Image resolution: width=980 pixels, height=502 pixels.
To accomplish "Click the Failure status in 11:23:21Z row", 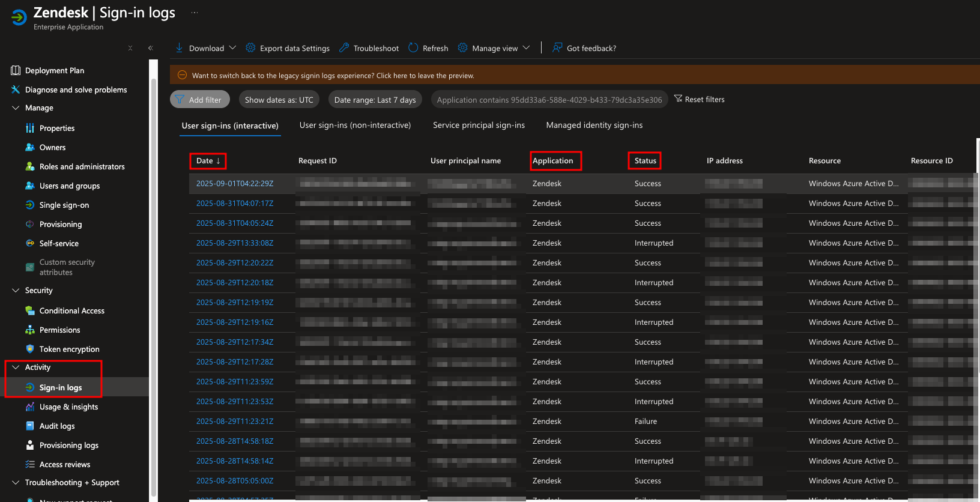I will point(646,421).
